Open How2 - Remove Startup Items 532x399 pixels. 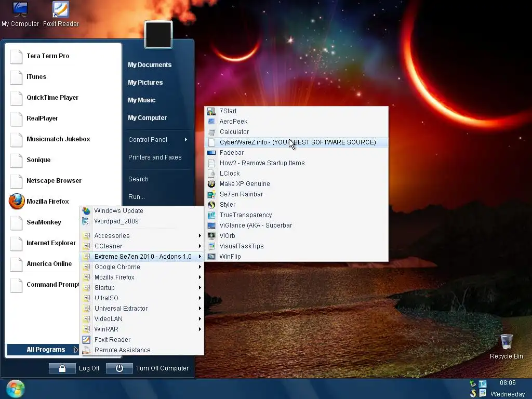click(x=297, y=163)
